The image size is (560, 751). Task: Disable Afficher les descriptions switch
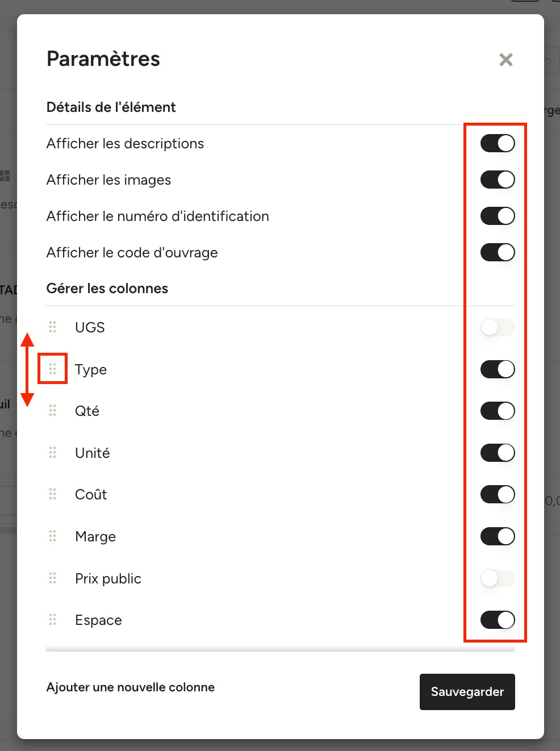point(498,143)
